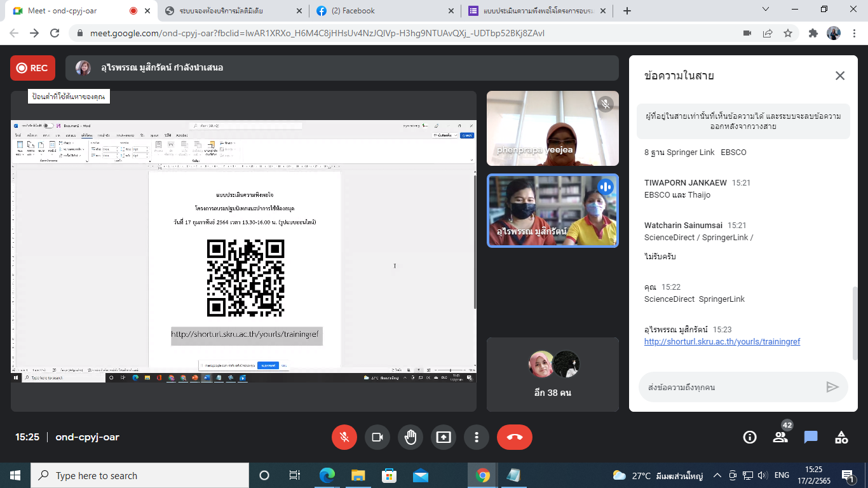Open the Chrome profile avatar
868x488 pixels.
[834, 33]
